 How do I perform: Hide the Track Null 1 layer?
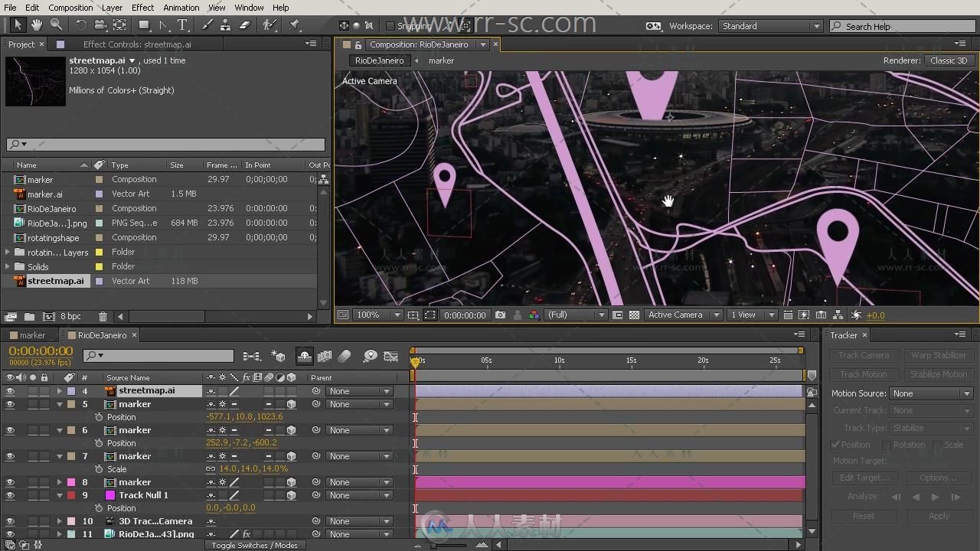(10, 495)
